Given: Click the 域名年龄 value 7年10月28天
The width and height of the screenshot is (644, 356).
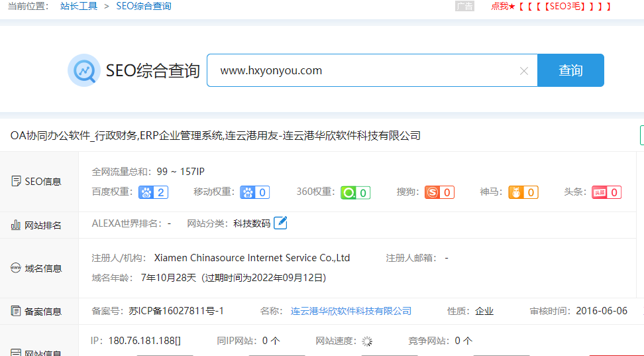Looking at the screenshot, I should click(168, 278).
